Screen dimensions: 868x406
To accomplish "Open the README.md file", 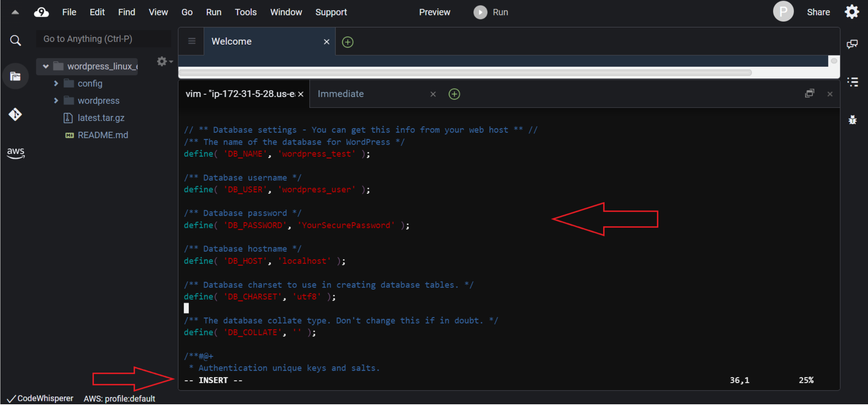I will pyautogui.click(x=103, y=135).
